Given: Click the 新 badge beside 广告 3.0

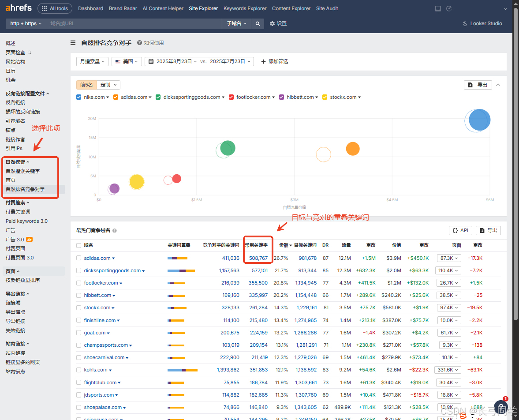Looking at the screenshot, I should (x=29, y=240).
